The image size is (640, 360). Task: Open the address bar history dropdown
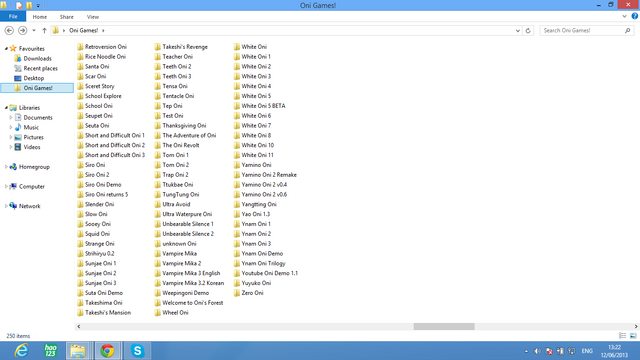pyautogui.click(x=518, y=31)
